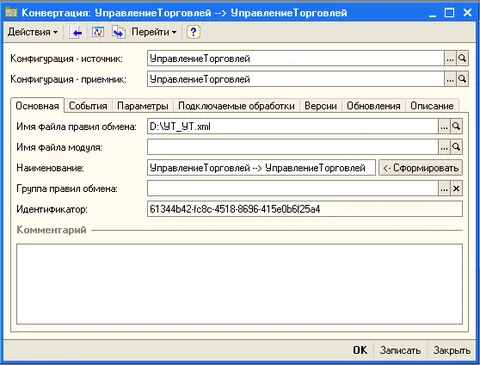Image resolution: width=480 pixels, height=365 pixels.
Task: Click ellipsis button for Имя файла правил обмена
Action: (444, 127)
